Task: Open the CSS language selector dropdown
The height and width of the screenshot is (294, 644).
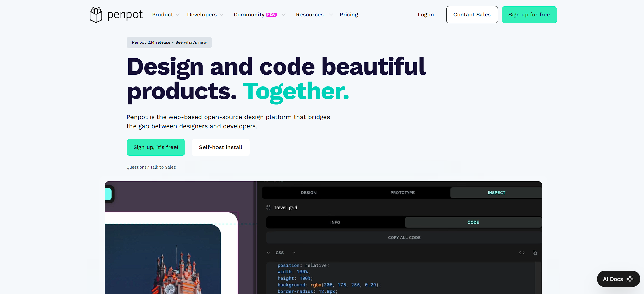Action: tap(294, 253)
